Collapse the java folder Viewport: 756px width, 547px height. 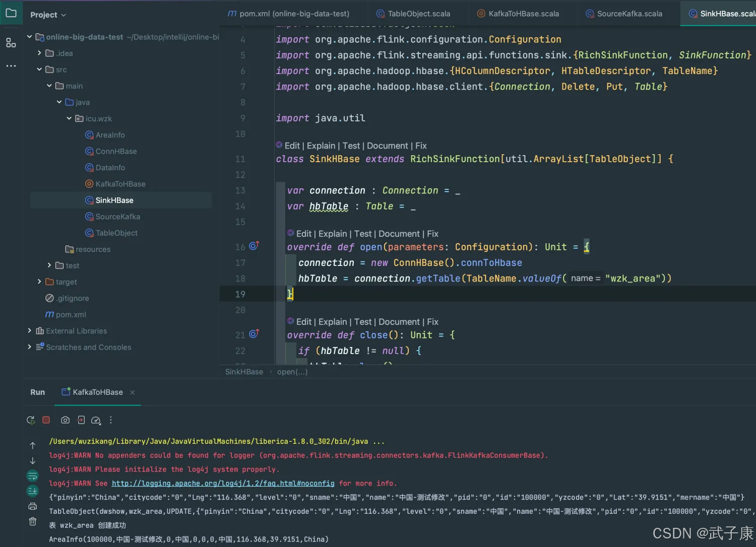point(59,102)
